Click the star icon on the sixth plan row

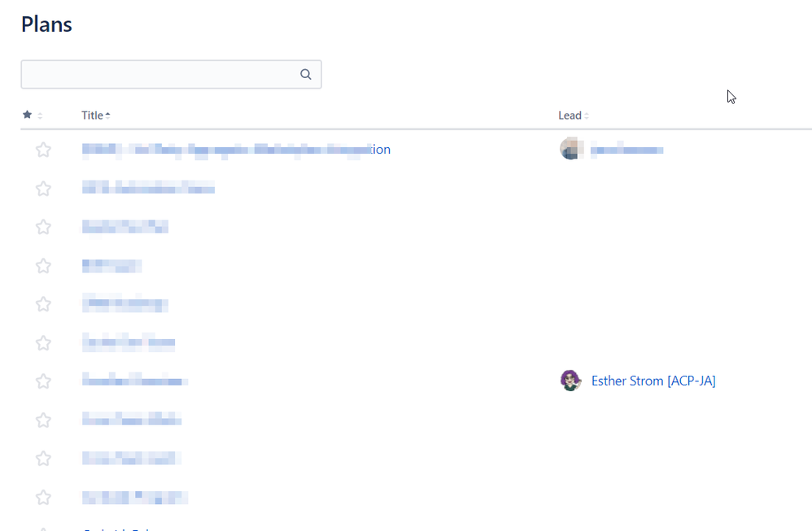coord(43,342)
